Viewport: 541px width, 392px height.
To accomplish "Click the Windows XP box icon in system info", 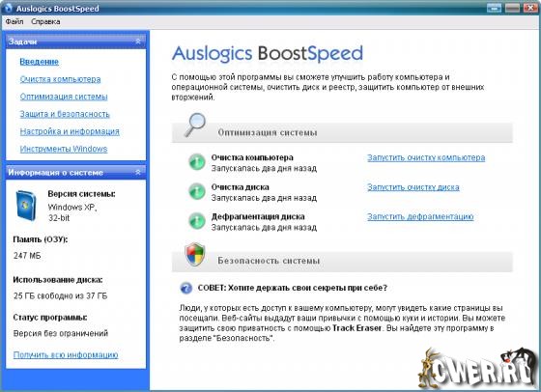I will point(26,206).
